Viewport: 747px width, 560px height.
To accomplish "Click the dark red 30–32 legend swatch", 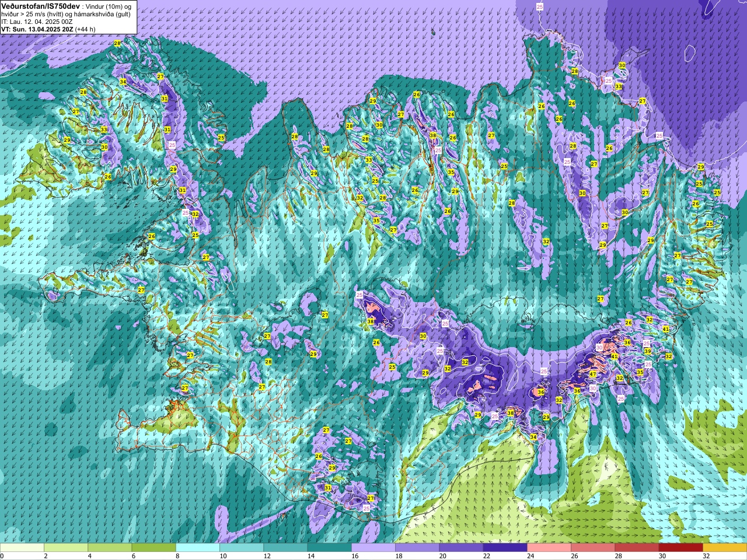I will tap(680, 548).
